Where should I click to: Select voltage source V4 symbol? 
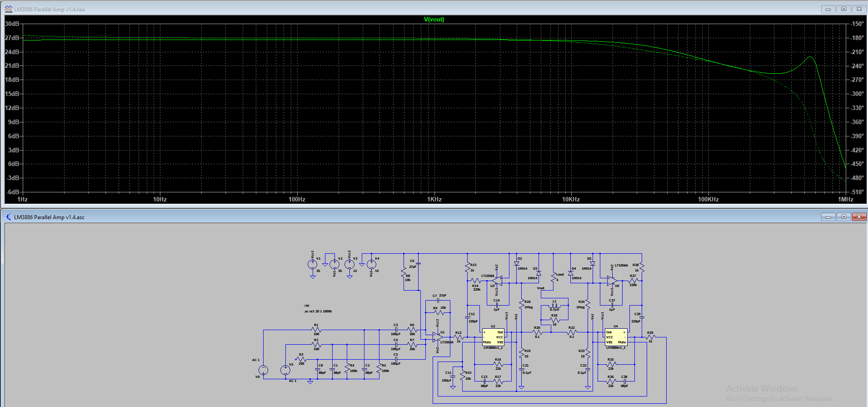[x=371, y=264]
